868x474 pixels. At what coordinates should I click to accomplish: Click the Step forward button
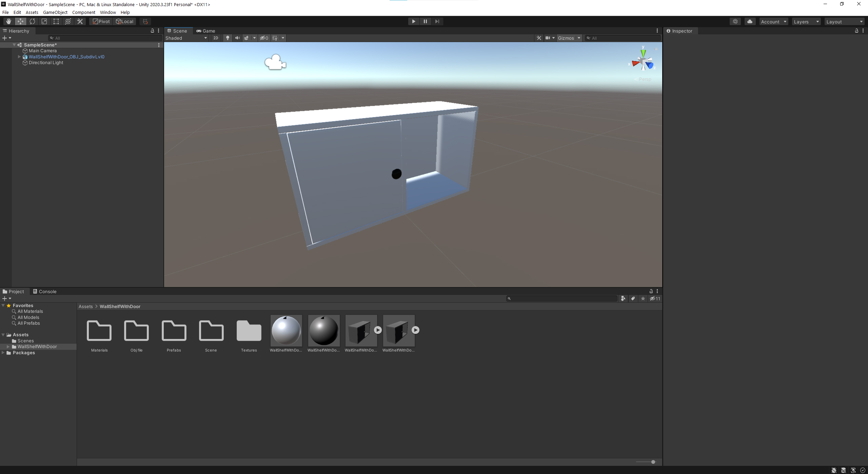click(x=437, y=21)
